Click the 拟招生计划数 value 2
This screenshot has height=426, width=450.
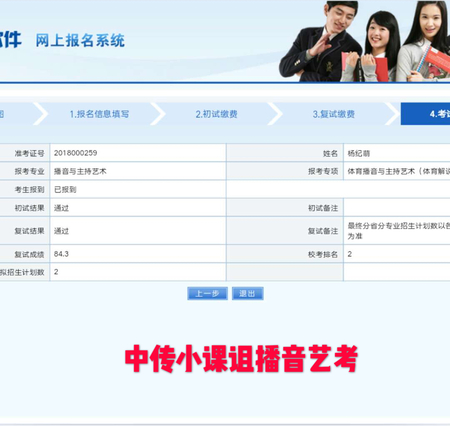coord(56,272)
